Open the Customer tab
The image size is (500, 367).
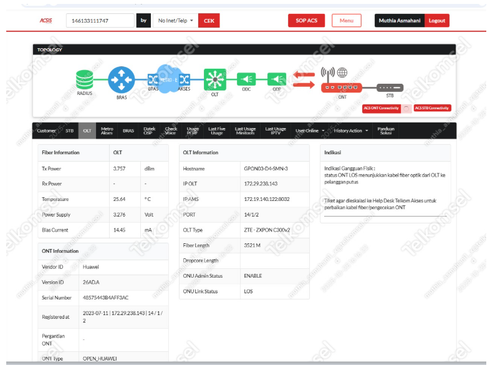click(46, 131)
